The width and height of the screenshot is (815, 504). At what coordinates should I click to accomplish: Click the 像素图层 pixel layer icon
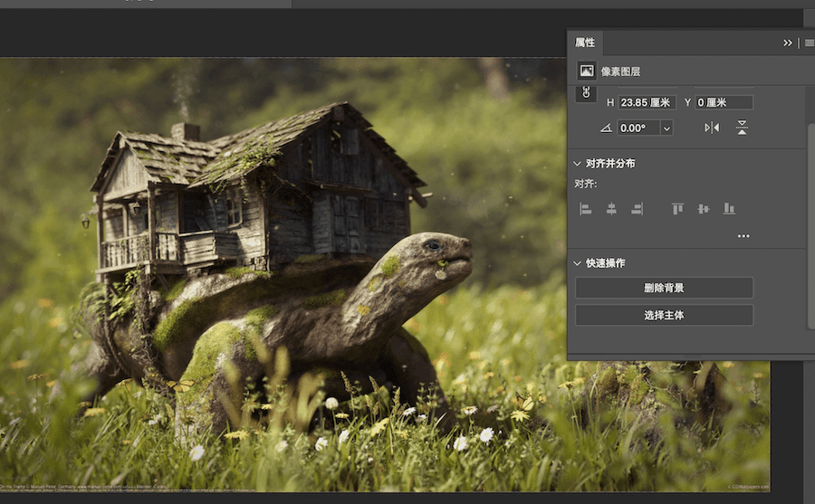tap(587, 71)
